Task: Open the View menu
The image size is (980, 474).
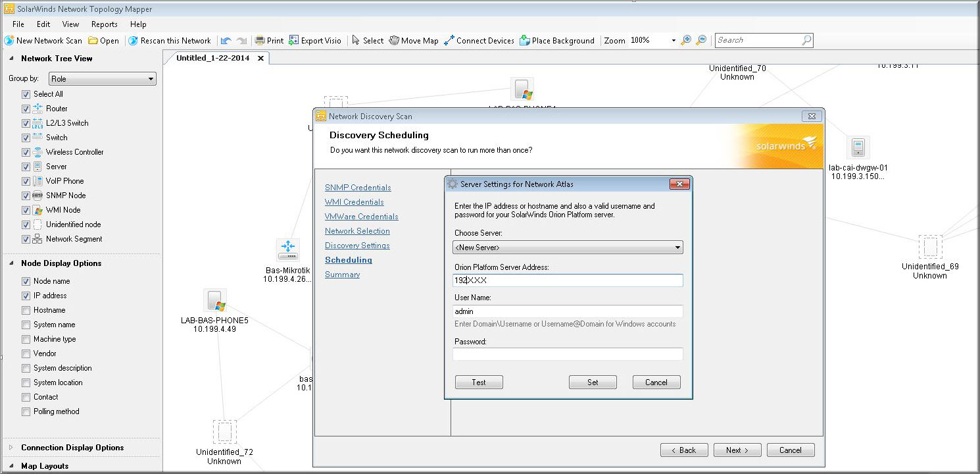Action: click(x=70, y=24)
